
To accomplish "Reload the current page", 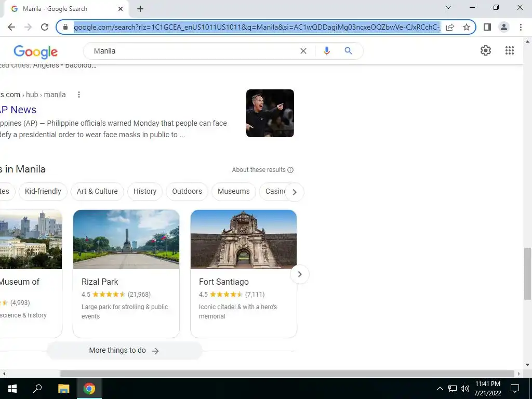I will point(45,27).
